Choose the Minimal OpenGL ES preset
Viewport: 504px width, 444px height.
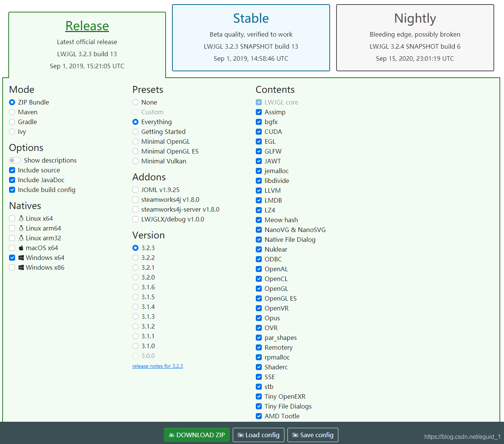coord(135,151)
